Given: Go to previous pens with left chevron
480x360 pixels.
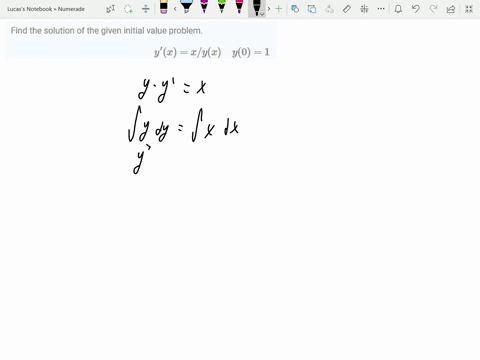Looking at the screenshot, I should pos(175,9).
